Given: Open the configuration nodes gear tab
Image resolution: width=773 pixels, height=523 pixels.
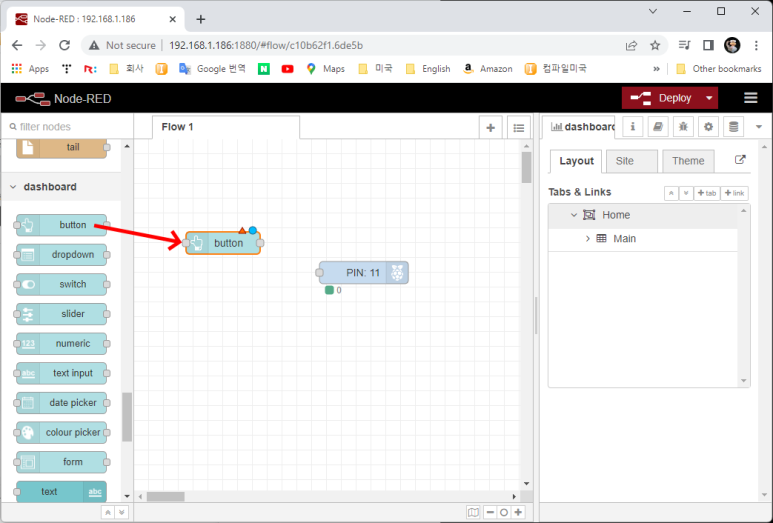Looking at the screenshot, I should point(709,127).
